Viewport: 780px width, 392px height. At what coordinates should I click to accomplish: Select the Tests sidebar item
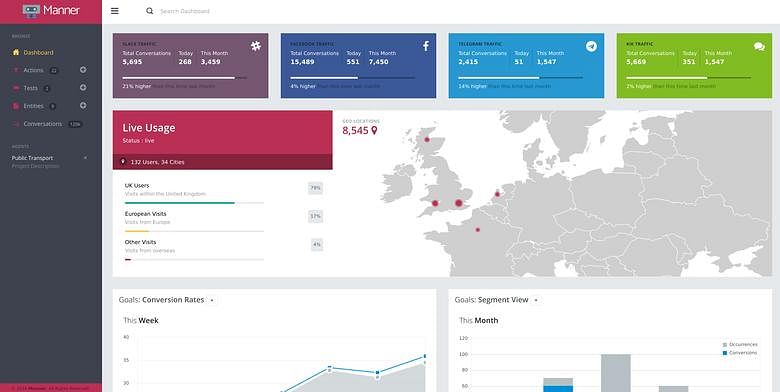(30, 88)
